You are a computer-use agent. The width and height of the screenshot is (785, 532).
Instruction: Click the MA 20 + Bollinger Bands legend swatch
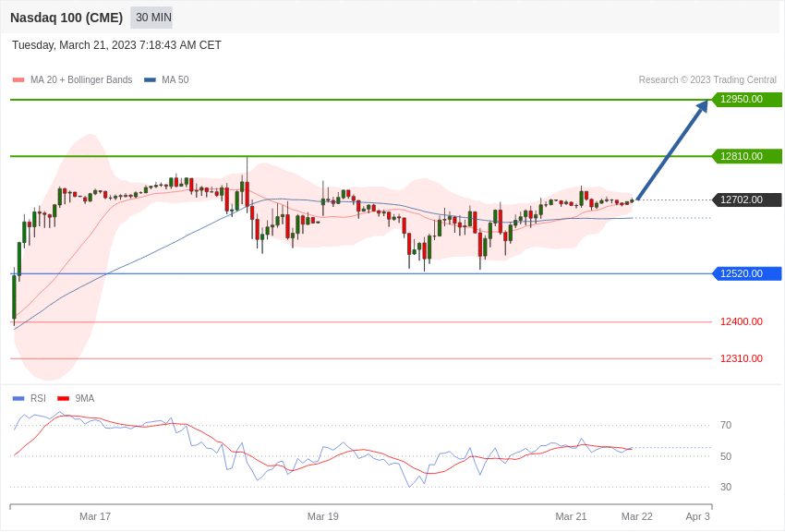pos(18,80)
